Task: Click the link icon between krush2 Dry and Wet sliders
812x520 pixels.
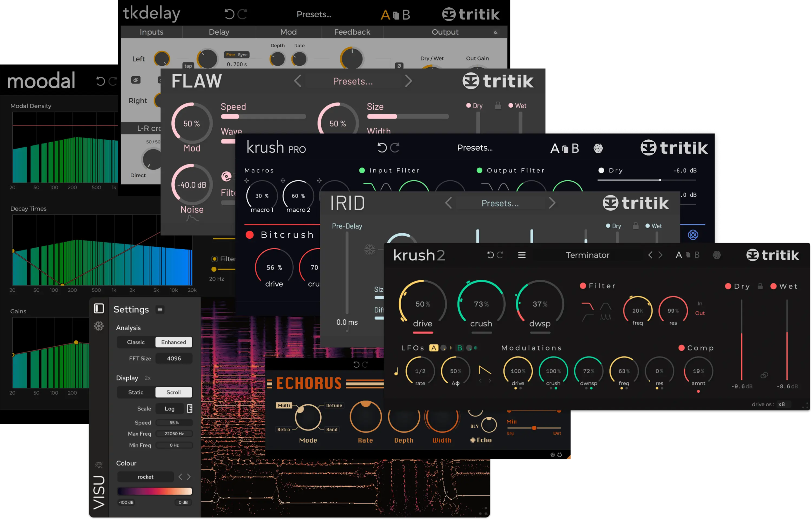Action: pos(764,376)
